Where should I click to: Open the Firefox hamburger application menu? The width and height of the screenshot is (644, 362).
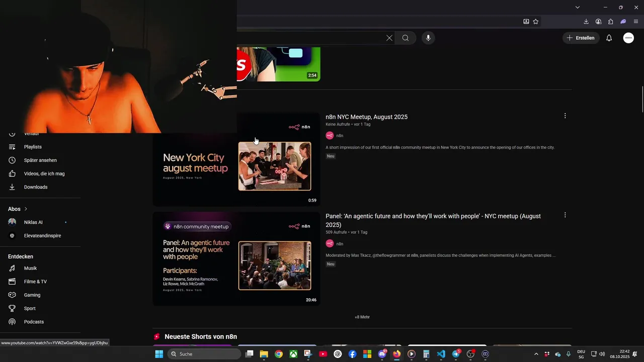[x=636, y=22]
